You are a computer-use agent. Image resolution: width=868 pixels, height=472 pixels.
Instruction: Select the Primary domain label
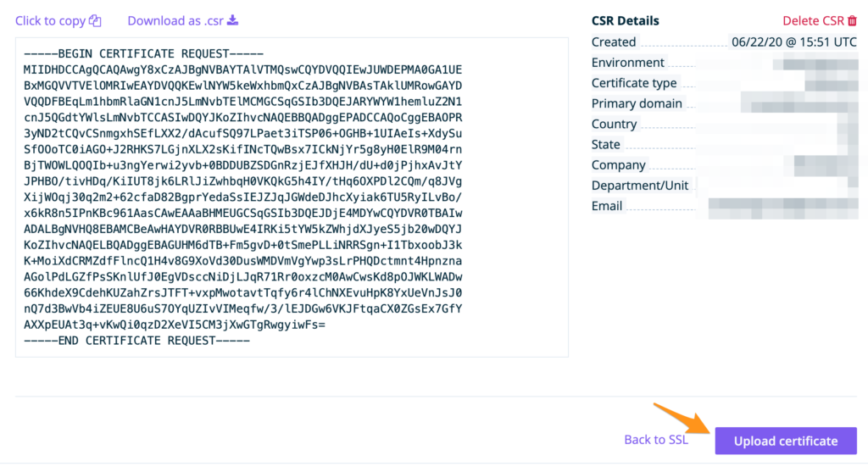coord(637,103)
